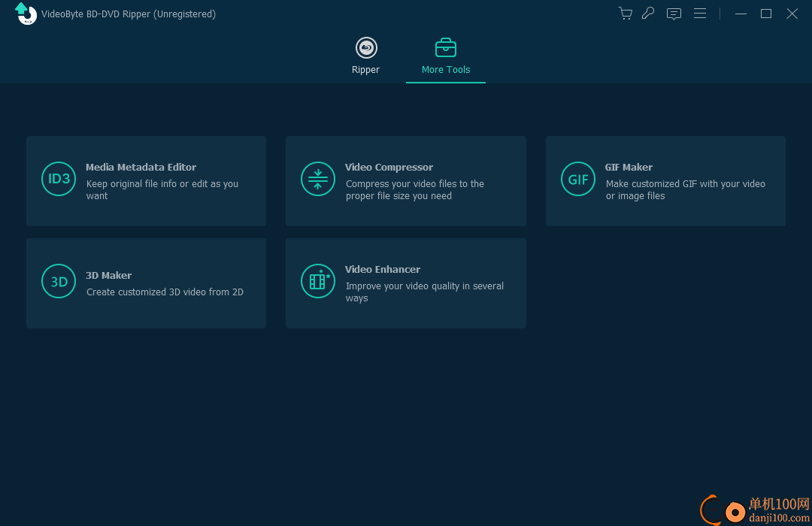Click the More Tools toolbox icon
This screenshot has height=526, width=812.
tap(445, 47)
